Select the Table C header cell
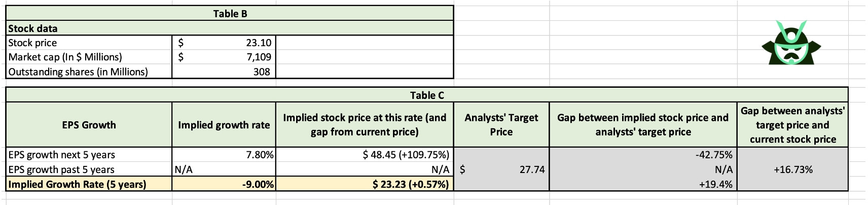The image size is (868, 205). coord(426,95)
